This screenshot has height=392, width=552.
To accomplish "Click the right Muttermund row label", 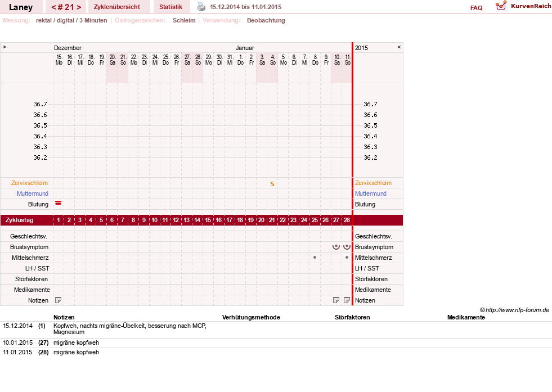I will tap(371, 193).
